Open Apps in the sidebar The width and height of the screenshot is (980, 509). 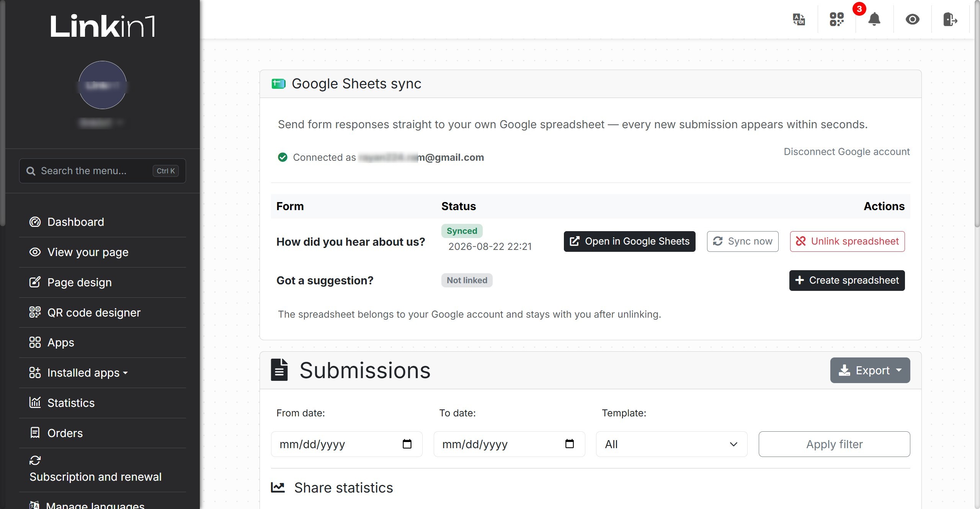point(103,343)
